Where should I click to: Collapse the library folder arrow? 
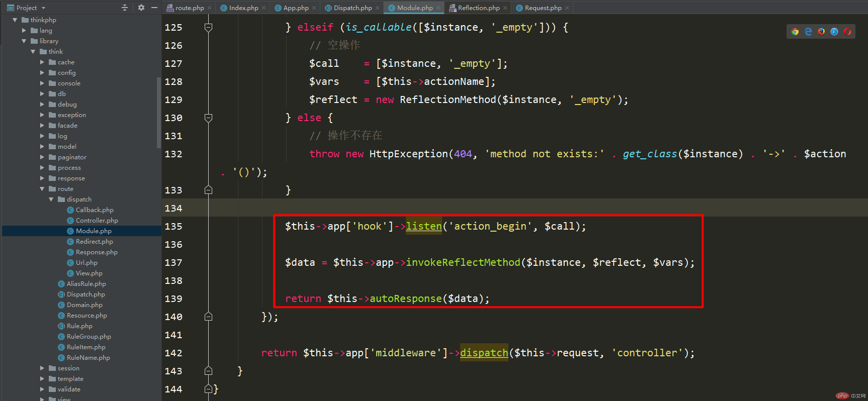coord(24,41)
